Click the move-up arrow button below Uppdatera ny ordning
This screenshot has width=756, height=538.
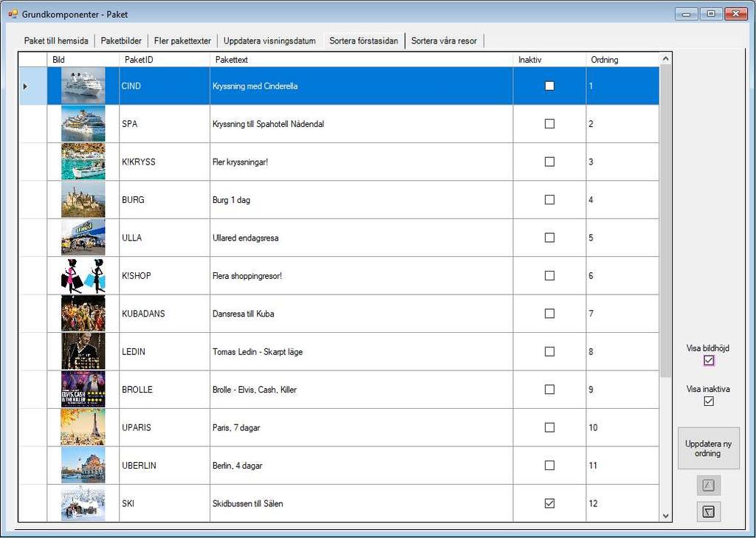pos(708,486)
